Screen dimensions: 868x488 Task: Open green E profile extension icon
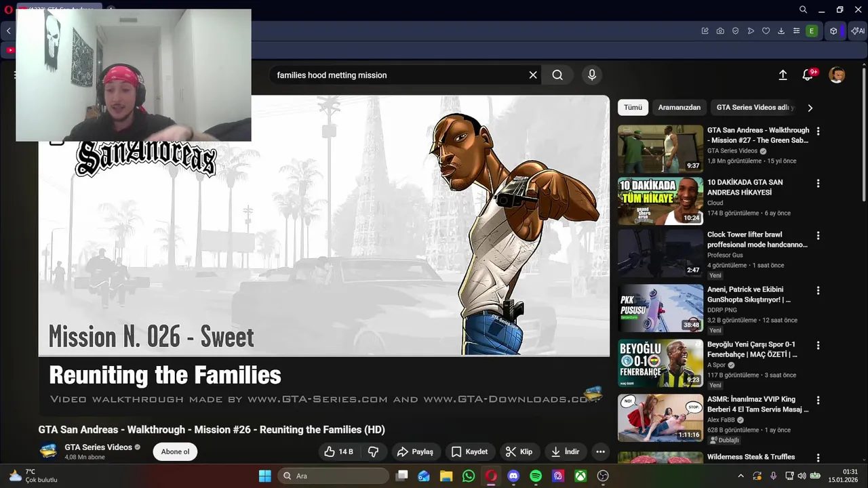(x=812, y=31)
